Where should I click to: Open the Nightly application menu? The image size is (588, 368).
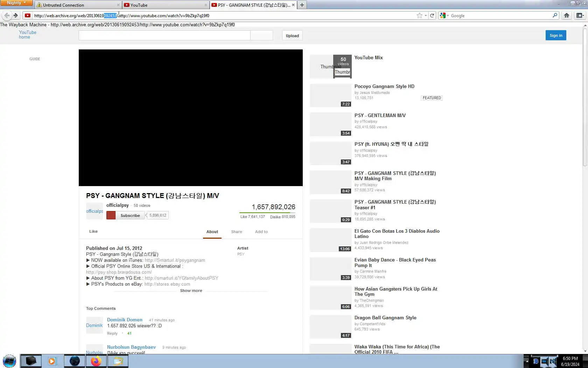point(16,3)
